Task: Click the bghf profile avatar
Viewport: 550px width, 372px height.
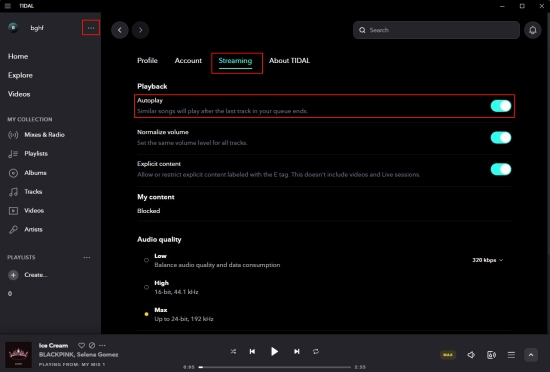Action: (13, 28)
